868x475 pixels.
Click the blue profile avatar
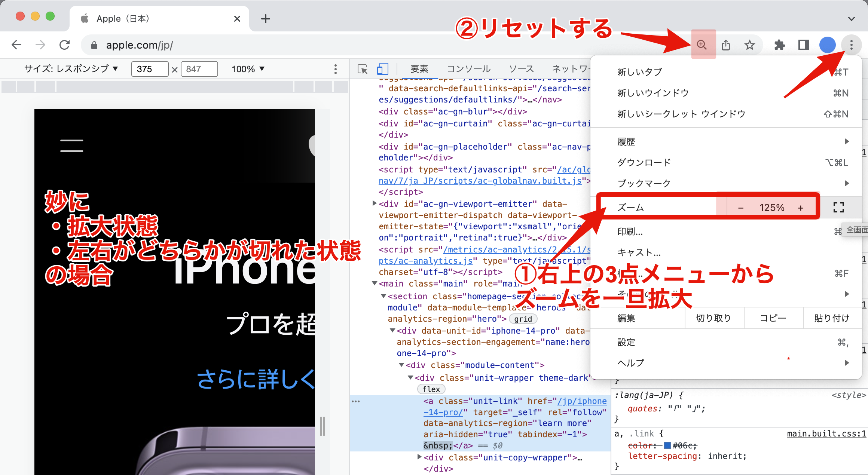point(828,45)
